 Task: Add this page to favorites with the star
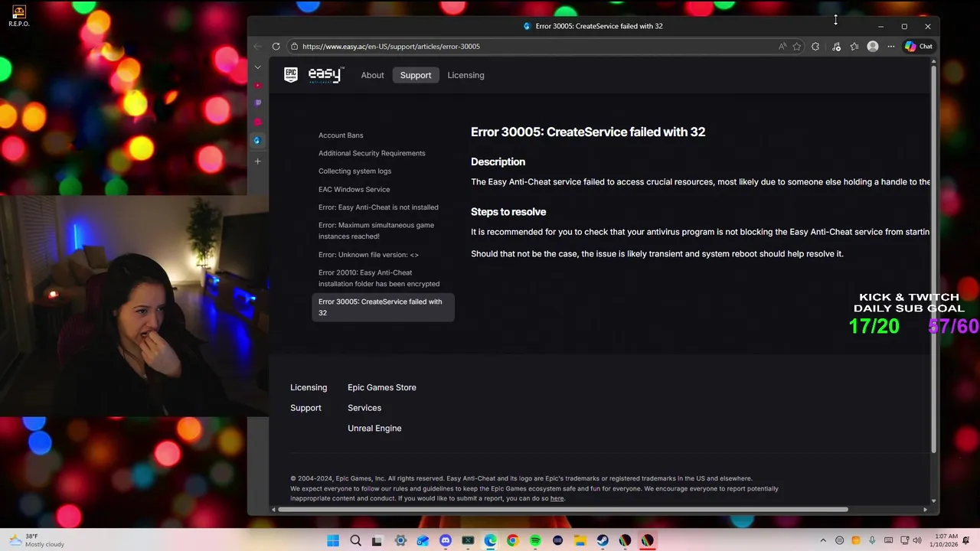click(x=797, y=46)
